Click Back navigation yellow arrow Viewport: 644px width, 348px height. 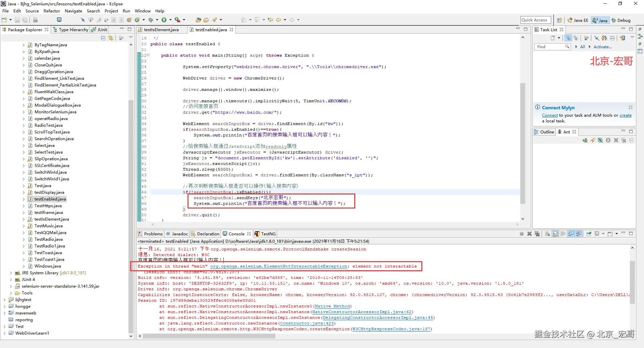(278, 20)
